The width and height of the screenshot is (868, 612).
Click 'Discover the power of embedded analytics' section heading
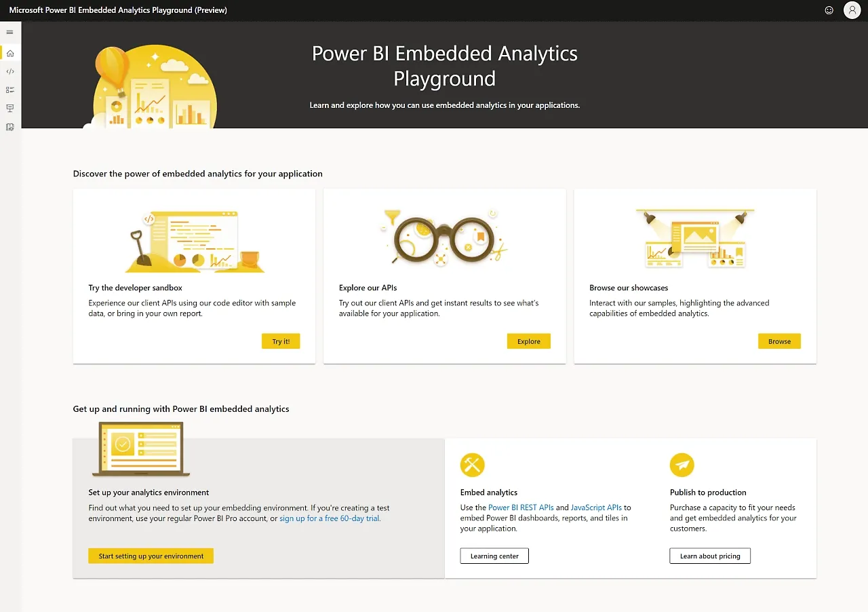(198, 174)
